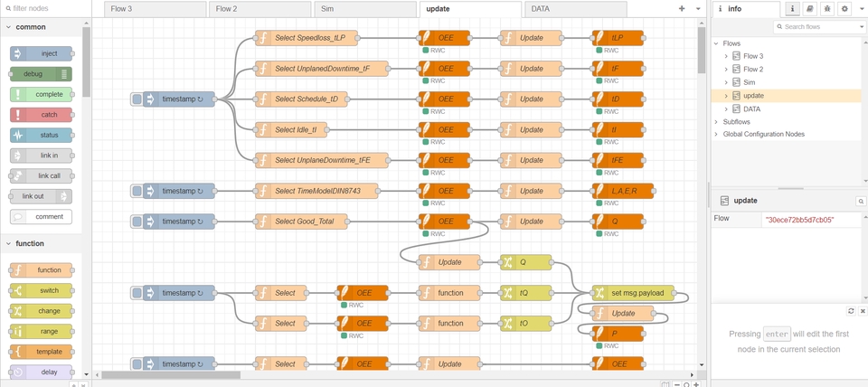
Task: Select the delay node in the palette
Action: click(41, 372)
